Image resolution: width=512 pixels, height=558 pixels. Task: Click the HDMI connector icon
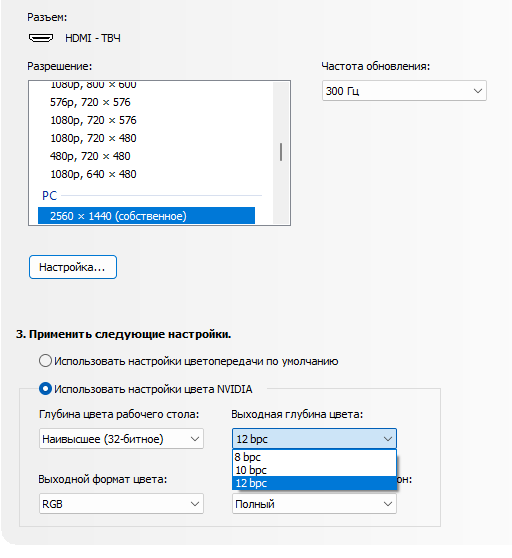click(41, 38)
